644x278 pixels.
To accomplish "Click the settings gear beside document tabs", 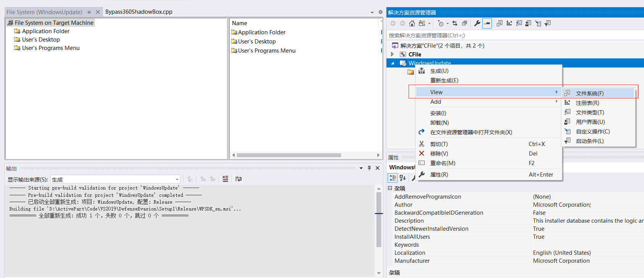I will tap(380, 12).
